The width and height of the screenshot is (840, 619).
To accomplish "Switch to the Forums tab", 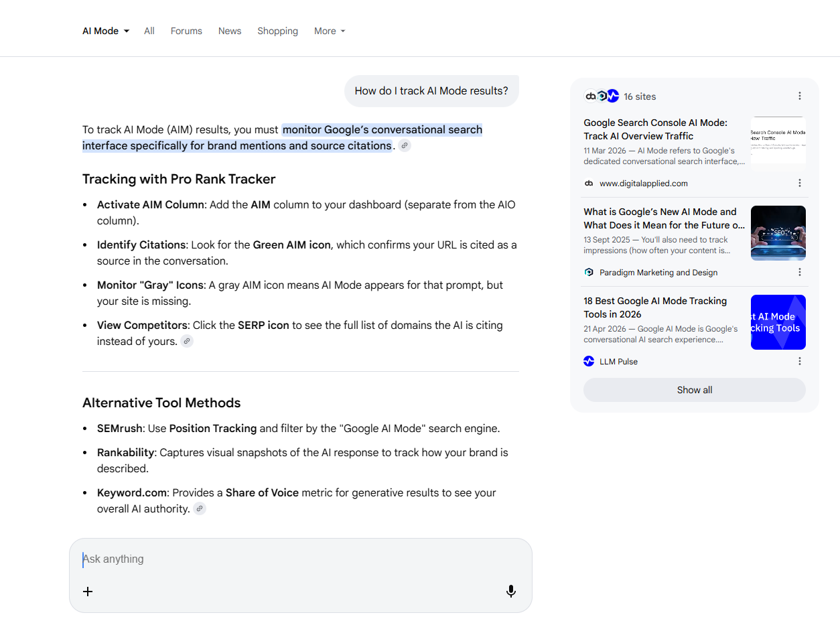I will tap(186, 31).
